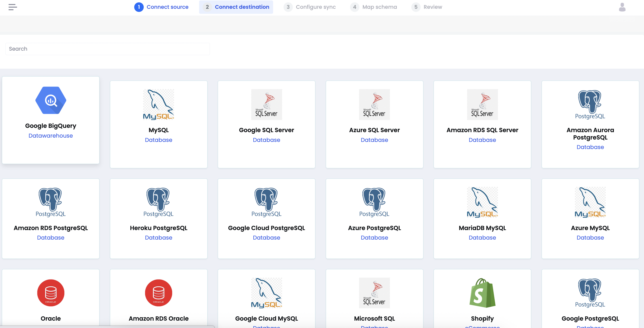Click Database link under Amazon Aurora PostgreSQL
The image size is (644, 328).
(590, 147)
